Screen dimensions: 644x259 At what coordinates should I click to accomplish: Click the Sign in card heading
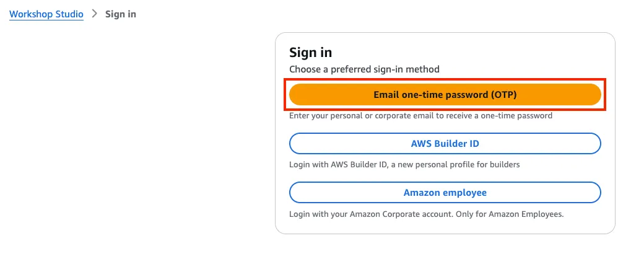point(311,53)
